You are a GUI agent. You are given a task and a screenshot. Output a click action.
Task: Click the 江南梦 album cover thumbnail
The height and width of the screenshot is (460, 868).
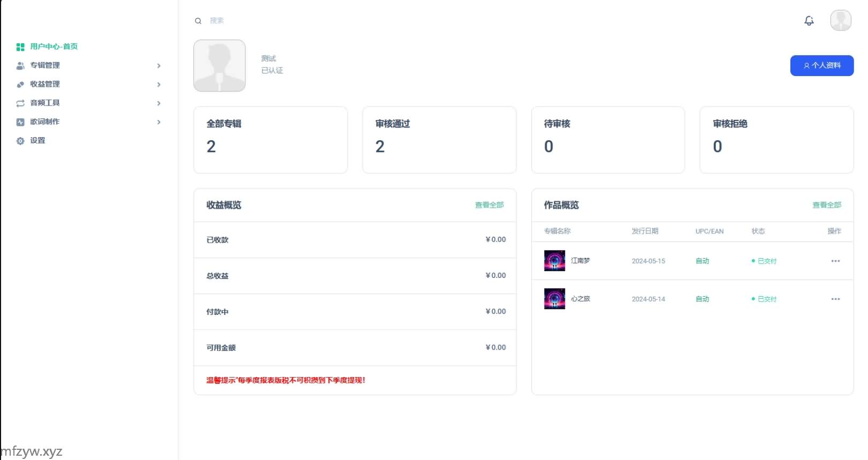click(554, 261)
